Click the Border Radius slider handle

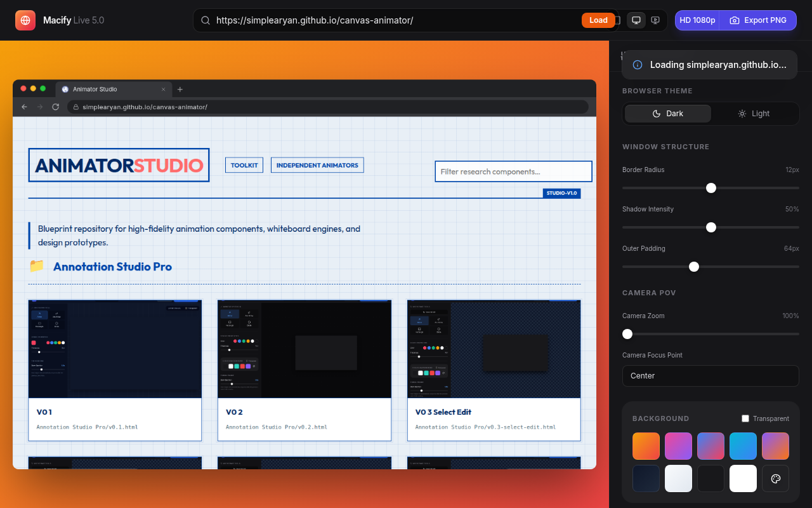[x=711, y=188]
